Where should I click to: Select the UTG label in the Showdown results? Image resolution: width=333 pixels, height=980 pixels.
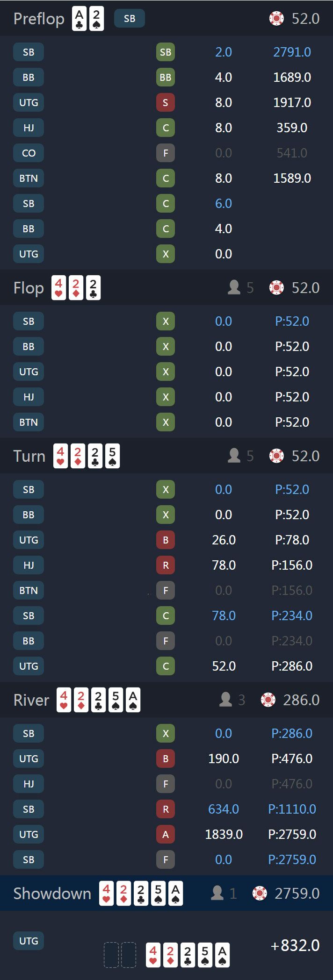pos(29,941)
